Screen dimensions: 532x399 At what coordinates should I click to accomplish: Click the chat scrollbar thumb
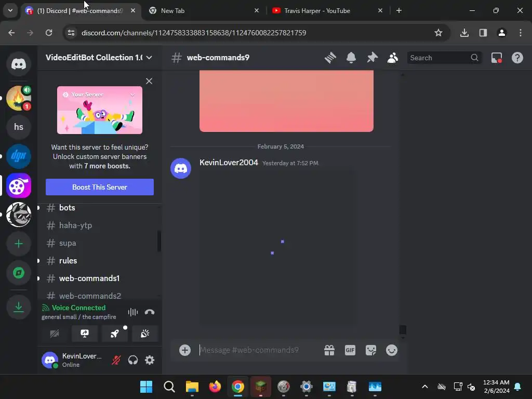coord(403,329)
